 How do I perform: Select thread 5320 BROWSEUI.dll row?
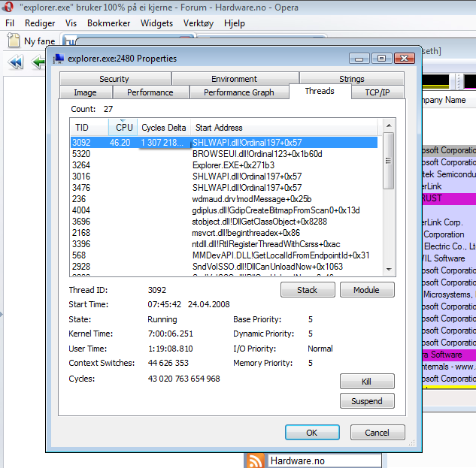pos(224,154)
